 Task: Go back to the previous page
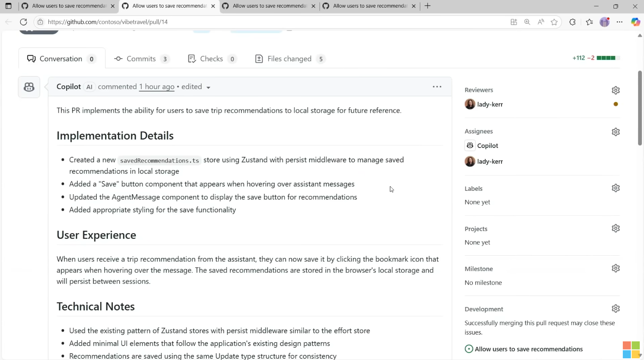8,22
